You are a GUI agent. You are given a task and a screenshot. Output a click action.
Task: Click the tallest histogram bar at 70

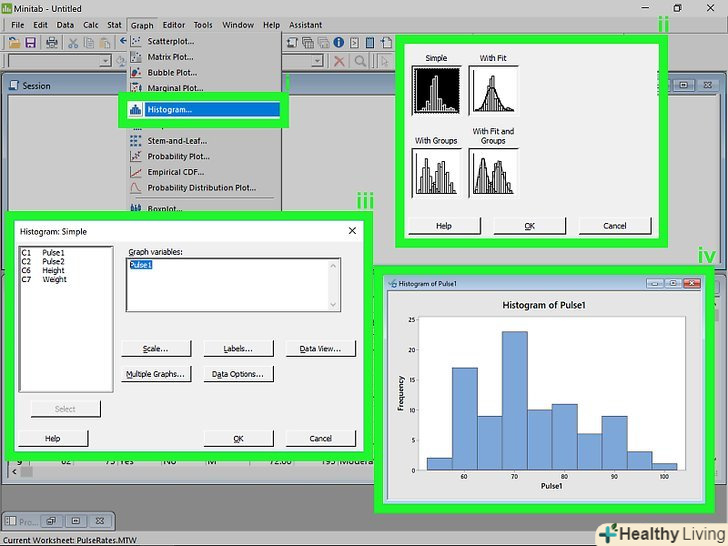tap(514, 400)
